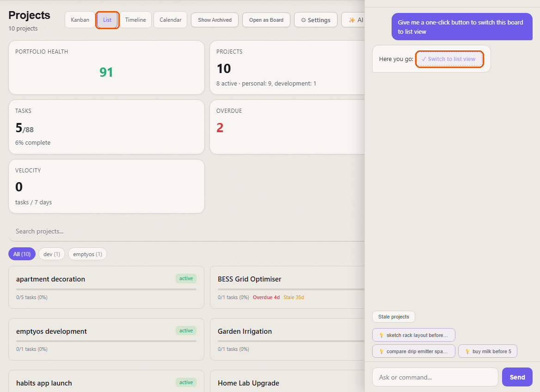Image resolution: width=540 pixels, height=392 pixels.
Task: Click apartment decoration progress bar
Action: point(106,289)
